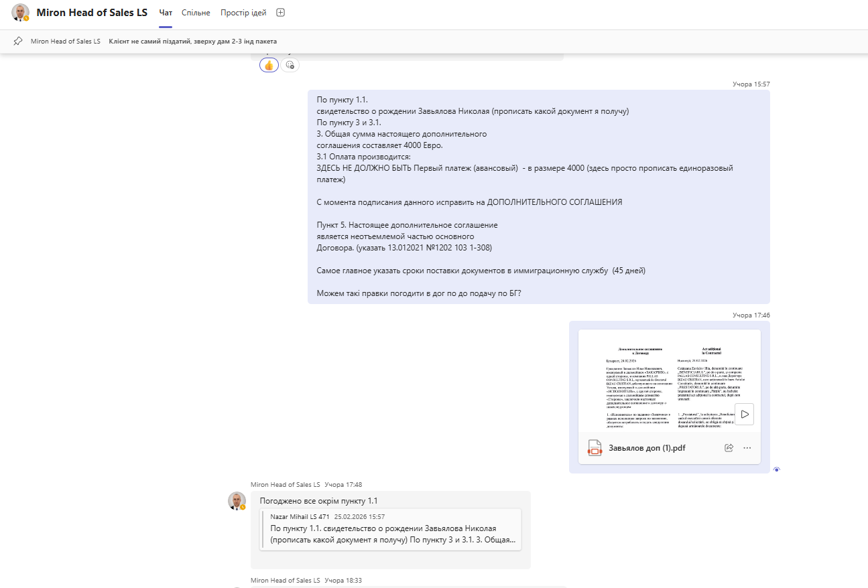Open quoted reply from Nazar Mihail LS 471
Image resolution: width=868 pixels, height=588 pixels.
(x=391, y=530)
